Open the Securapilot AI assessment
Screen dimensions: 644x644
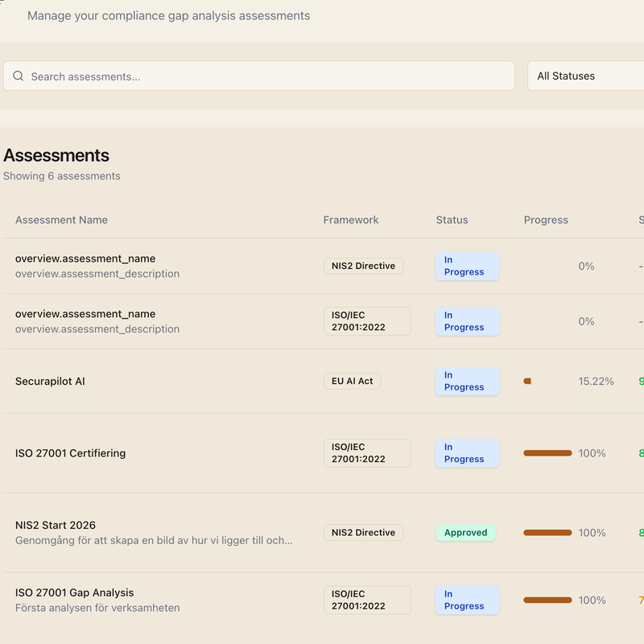50,381
